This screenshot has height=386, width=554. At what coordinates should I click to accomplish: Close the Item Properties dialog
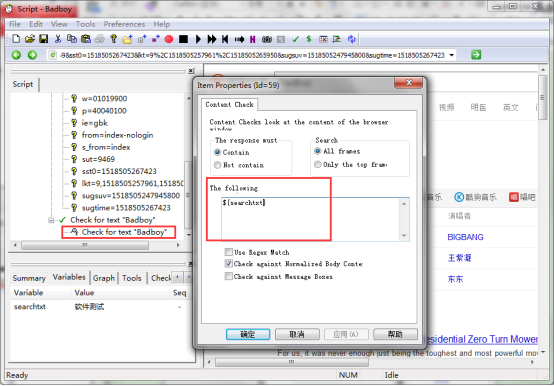(x=408, y=83)
